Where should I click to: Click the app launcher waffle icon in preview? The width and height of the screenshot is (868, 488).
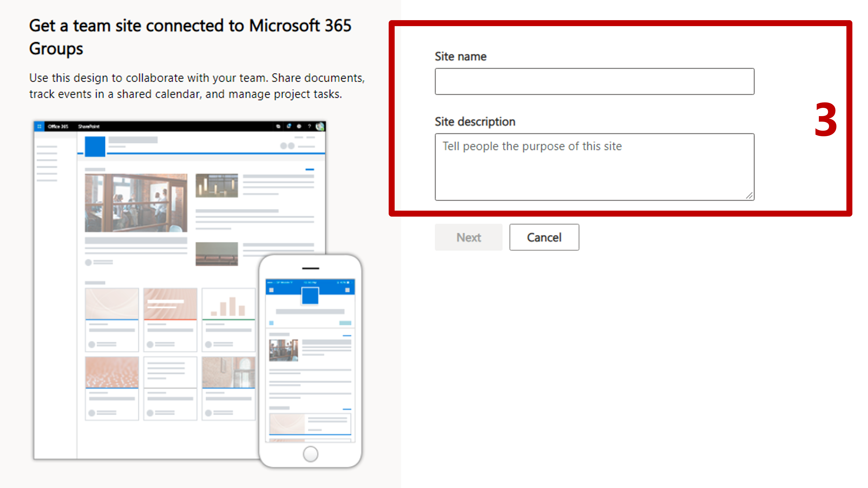pyautogui.click(x=39, y=126)
